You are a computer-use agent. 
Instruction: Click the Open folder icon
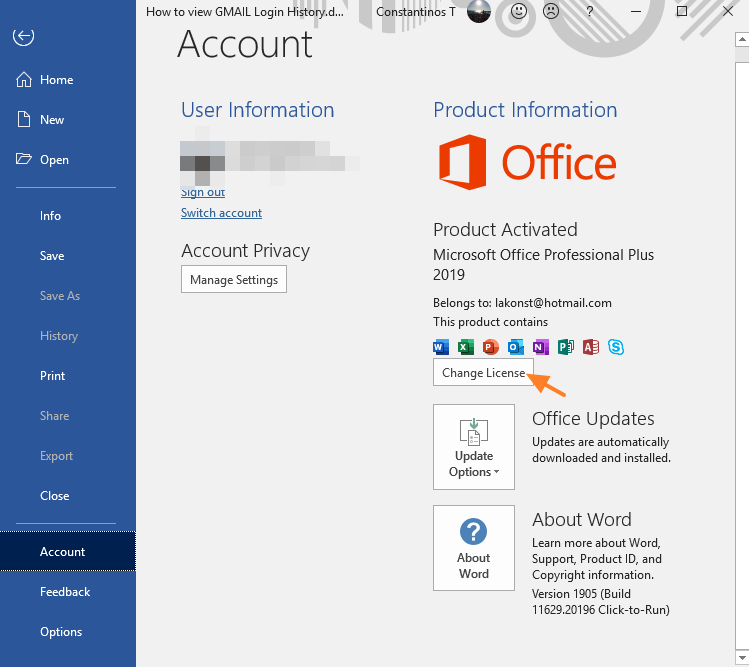[23, 159]
